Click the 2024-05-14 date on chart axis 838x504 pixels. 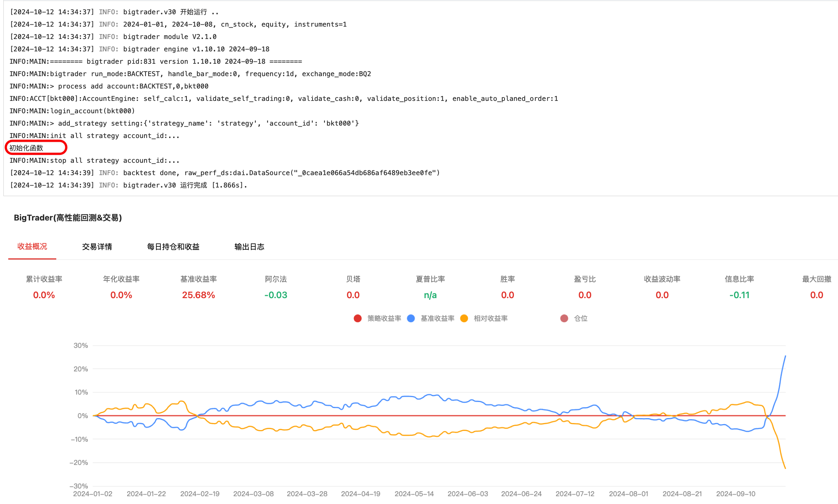(x=414, y=493)
